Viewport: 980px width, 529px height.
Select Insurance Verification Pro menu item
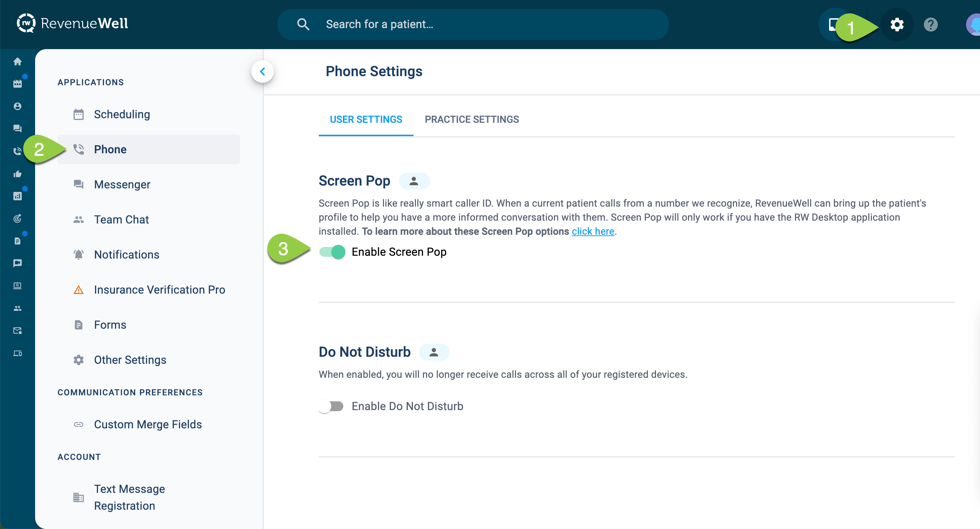click(159, 290)
